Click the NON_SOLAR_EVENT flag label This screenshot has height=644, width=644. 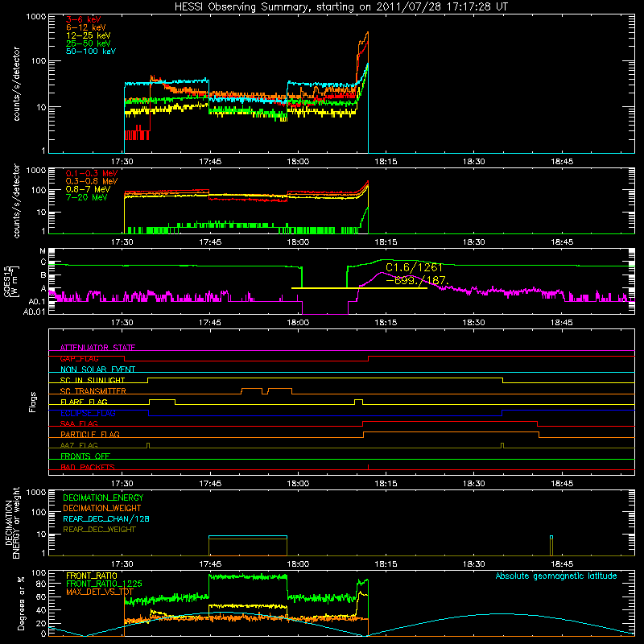[97, 369]
